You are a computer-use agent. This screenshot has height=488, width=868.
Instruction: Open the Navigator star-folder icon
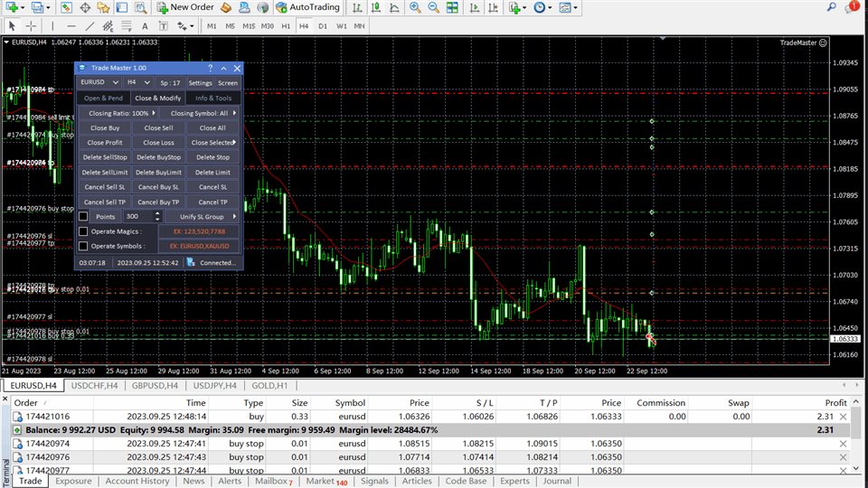(103, 7)
